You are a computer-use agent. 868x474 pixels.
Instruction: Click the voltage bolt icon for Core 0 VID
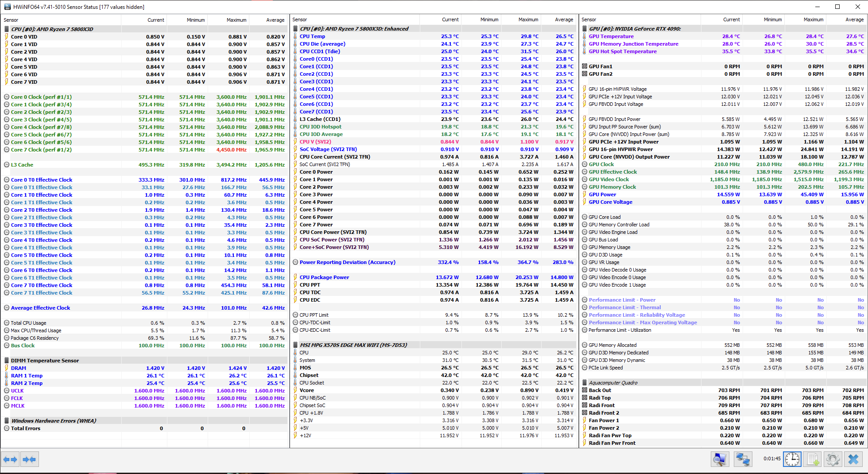7,37
